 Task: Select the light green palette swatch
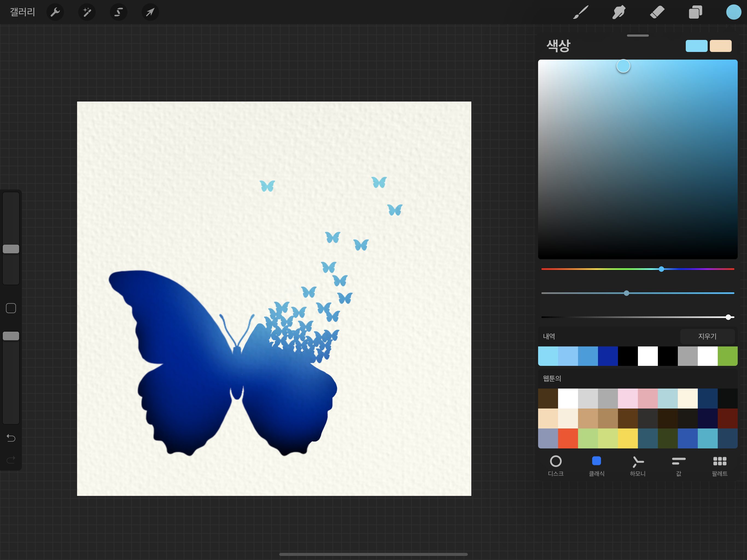[588, 438]
